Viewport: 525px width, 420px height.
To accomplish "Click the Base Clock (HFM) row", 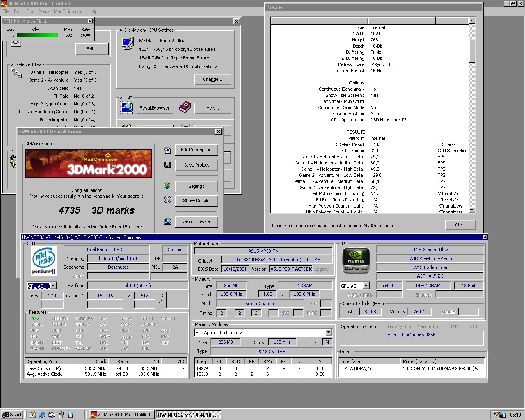I will (x=106, y=368).
